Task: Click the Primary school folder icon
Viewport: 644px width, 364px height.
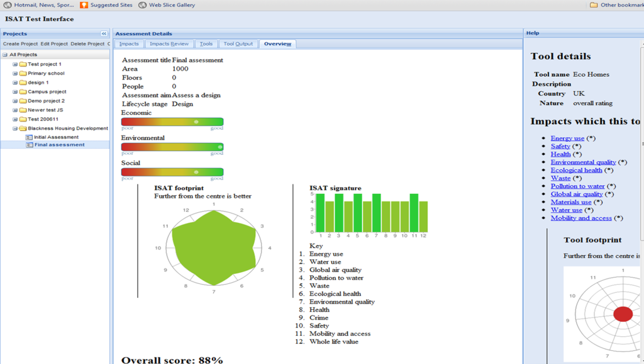Action: 23,73
